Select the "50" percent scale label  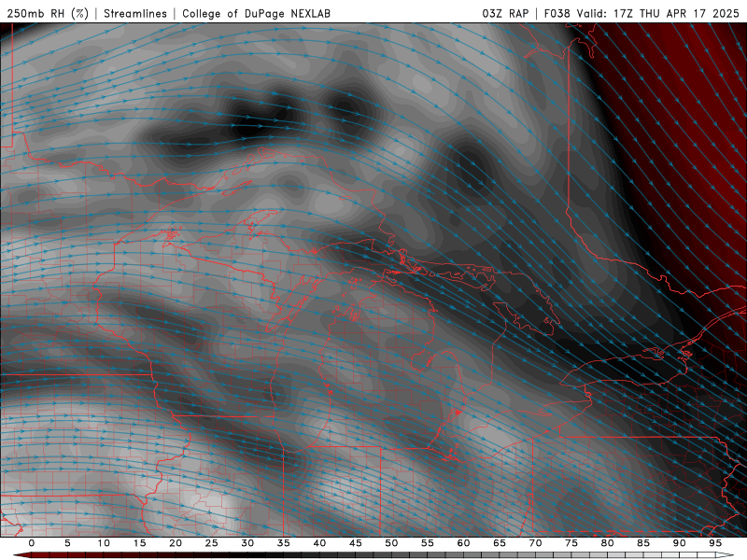(x=391, y=543)
